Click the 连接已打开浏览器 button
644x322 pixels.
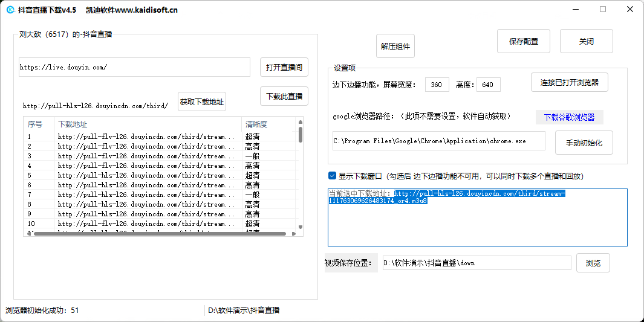[569, 82]
